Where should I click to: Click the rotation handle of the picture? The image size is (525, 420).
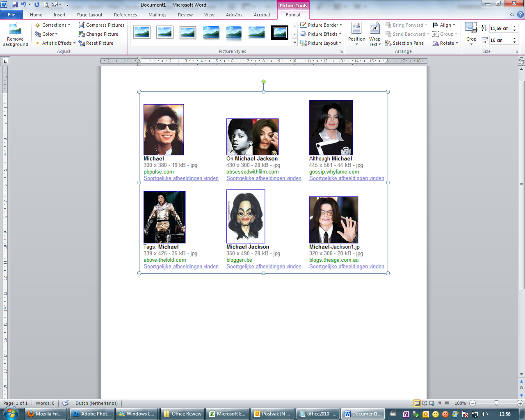point(263,82)
